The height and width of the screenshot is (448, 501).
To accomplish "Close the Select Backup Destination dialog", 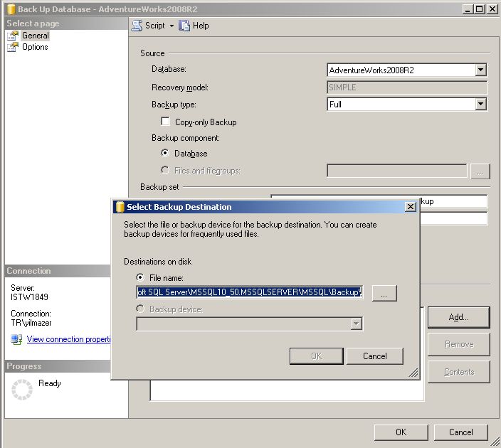I will click(410, 207).
